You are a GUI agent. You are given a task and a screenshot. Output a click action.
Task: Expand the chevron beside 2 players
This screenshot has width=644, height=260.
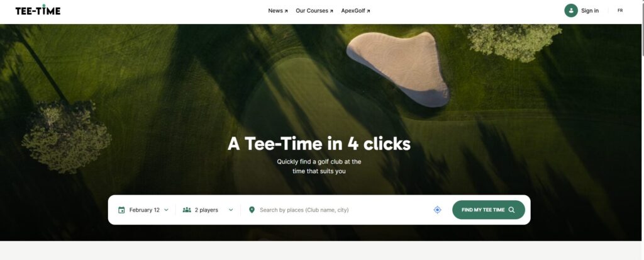[x=231, y=210]
